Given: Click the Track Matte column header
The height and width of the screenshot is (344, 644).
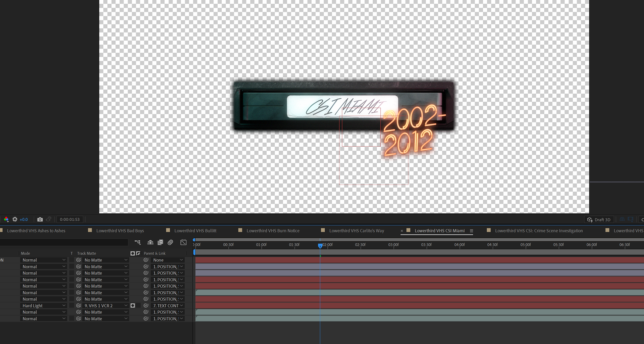Looking at the screenshot, I should (x=87, y=253).
